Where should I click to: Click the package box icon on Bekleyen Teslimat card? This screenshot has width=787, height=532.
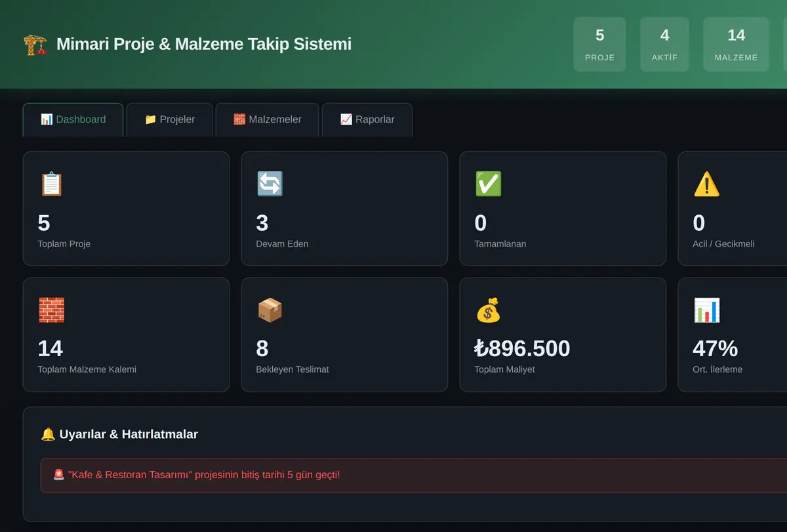point(270,310)
